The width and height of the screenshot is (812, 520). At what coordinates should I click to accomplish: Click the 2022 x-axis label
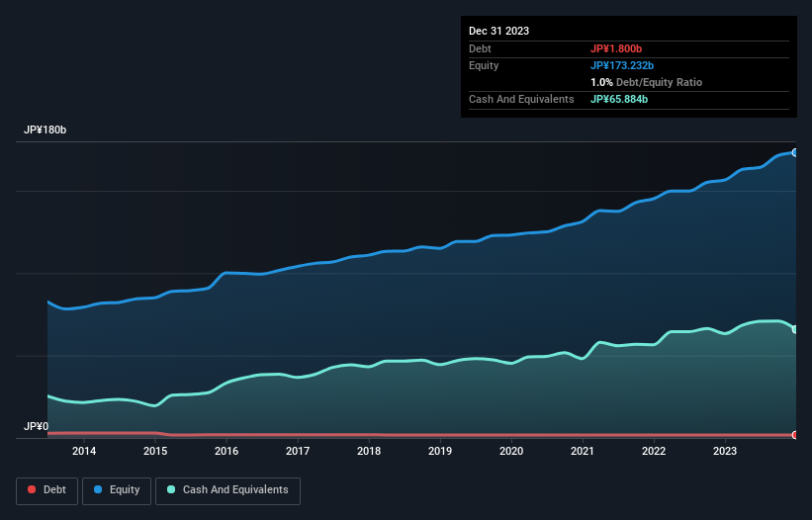tap(654, 451)
